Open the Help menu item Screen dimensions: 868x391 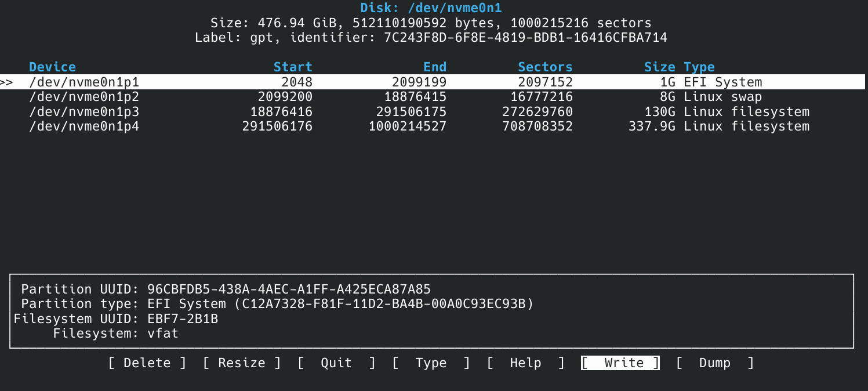(525, 363)
